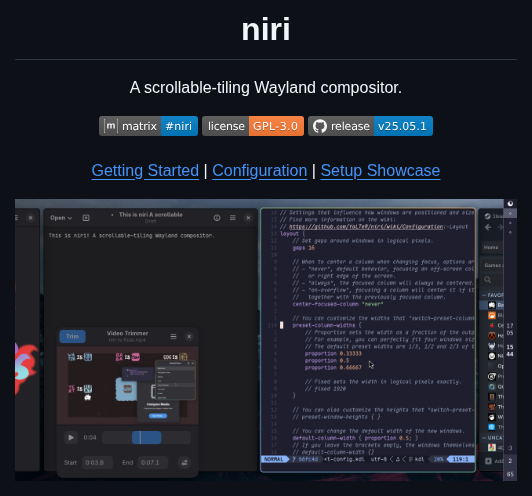Click 'A scrollable-tiling Wayland compositor.' tagline

(266, 88)
